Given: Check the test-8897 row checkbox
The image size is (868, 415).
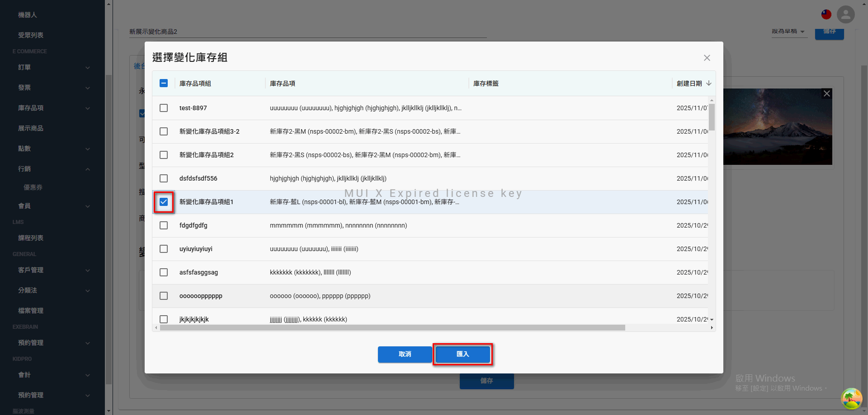Looking at the screenshot, I should tap(164, 108).
